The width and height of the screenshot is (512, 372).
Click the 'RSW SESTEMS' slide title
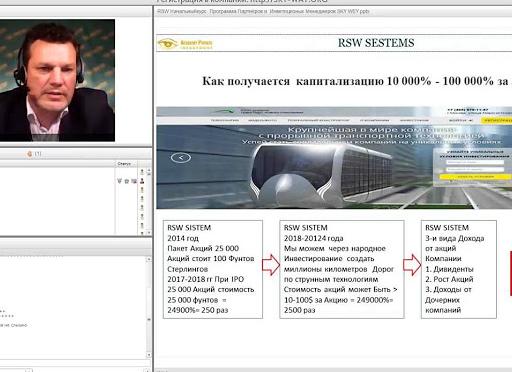point(376,43)
